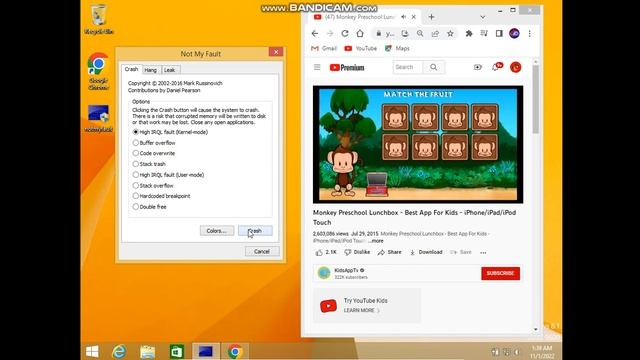Select High IRQL fault (Kernel-mode) option
Image resolution: width=640 pixels, height=360 pixels.
coord(170,132)
